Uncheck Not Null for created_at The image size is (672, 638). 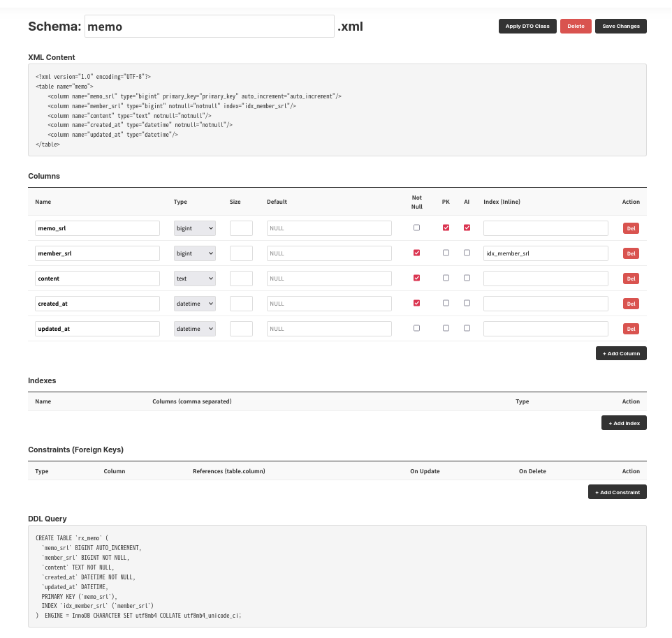pyautogui.click(x=417, y=303)
